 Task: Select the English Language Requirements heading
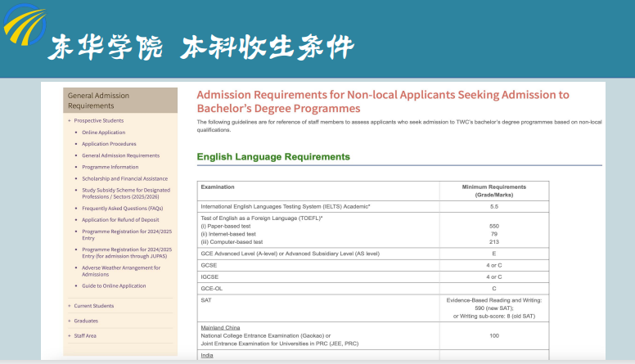[273, 157]
